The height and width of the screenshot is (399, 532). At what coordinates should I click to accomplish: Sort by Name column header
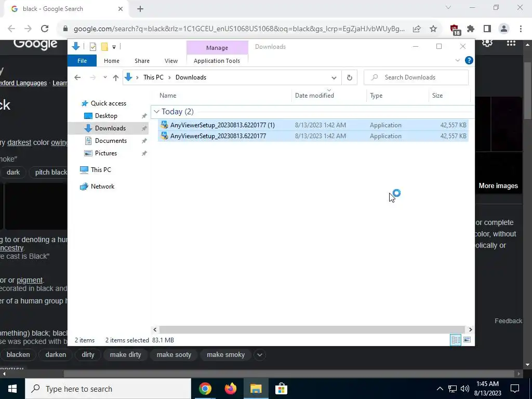point(224,96)
